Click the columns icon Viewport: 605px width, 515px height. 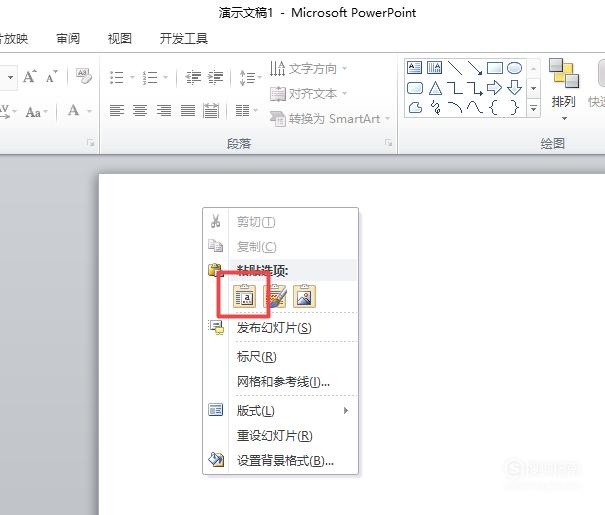242,111
